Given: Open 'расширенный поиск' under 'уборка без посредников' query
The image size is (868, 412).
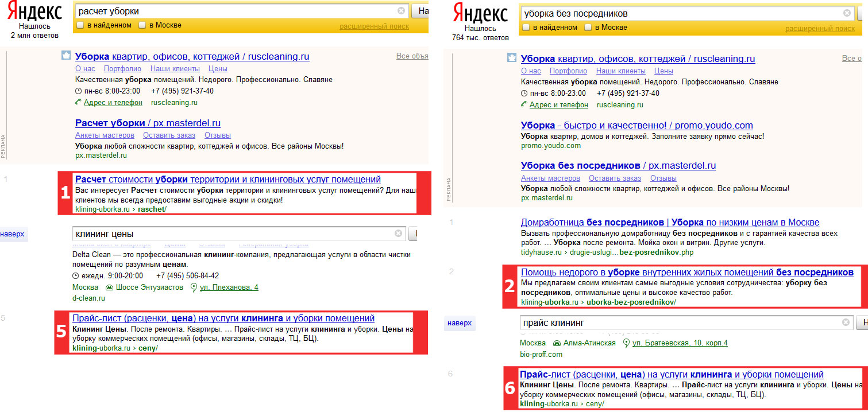Looking at the screenshot, I should pyautogui.click(x=820, y=29).
